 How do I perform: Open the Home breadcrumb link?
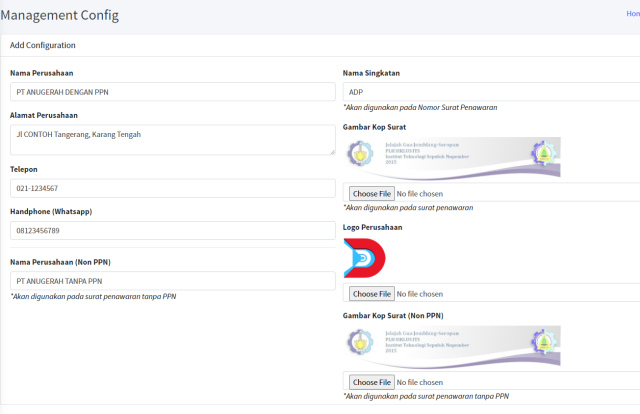[631, 16]
